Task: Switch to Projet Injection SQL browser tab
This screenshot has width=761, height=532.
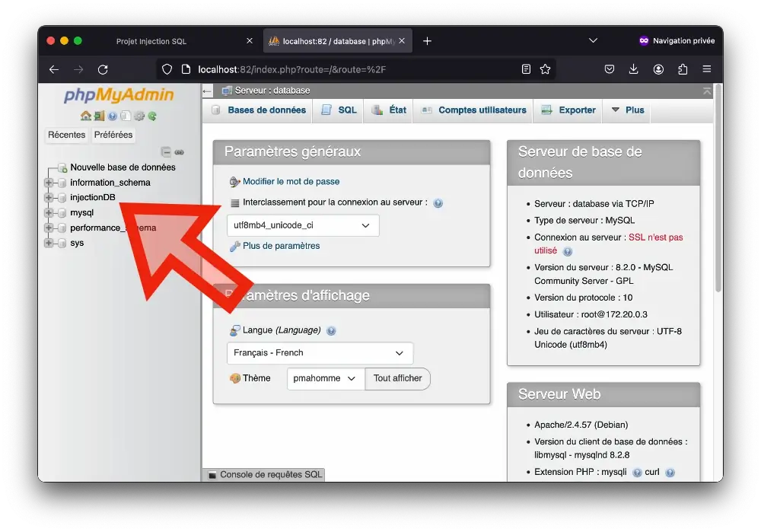Action: click(151, 41)
